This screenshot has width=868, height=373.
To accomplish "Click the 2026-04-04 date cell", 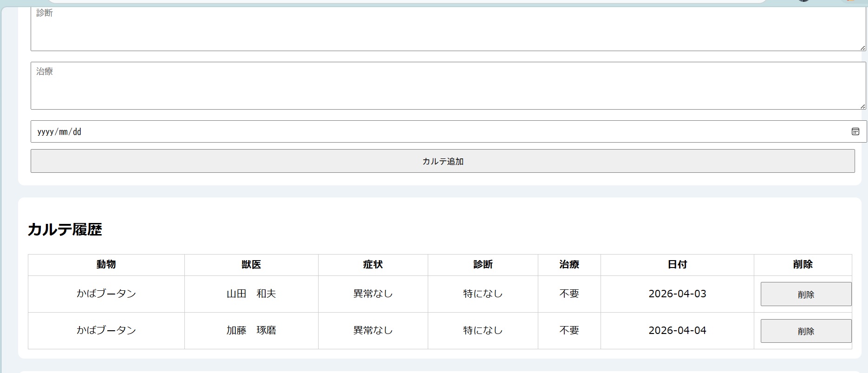I will tap(677, 330).
